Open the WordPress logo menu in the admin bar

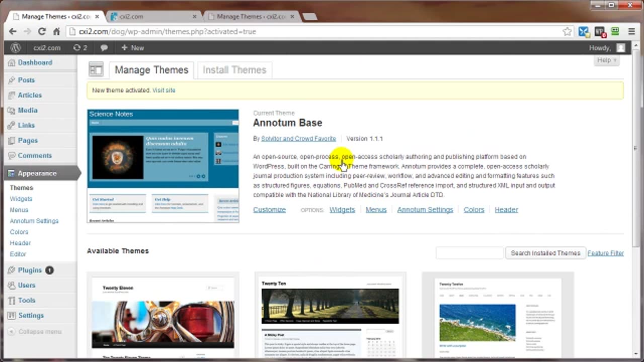coord(16,48)
